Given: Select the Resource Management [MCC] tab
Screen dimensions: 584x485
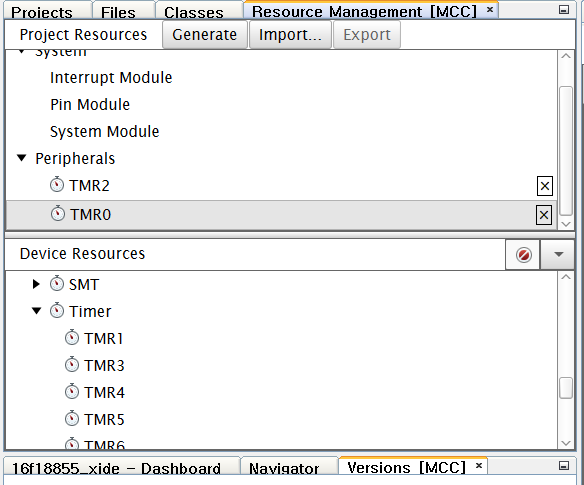Looking at the screenshot, I should (364, 12).
